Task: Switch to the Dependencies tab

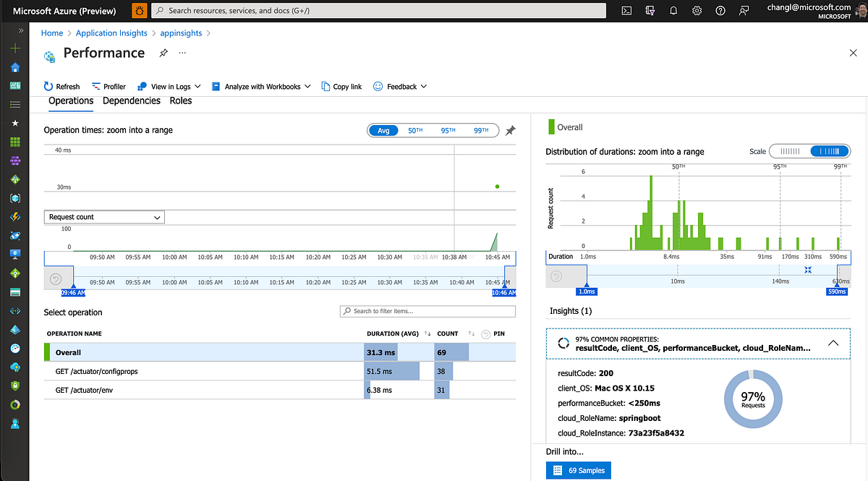Action: tap(132, 101)
